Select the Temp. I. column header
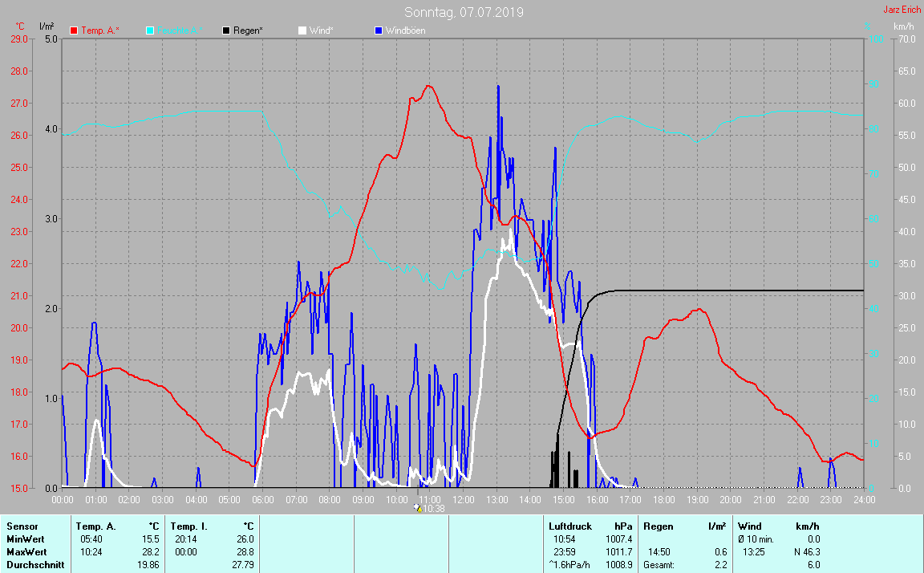 pyautogui.click(x=188, y=526)
